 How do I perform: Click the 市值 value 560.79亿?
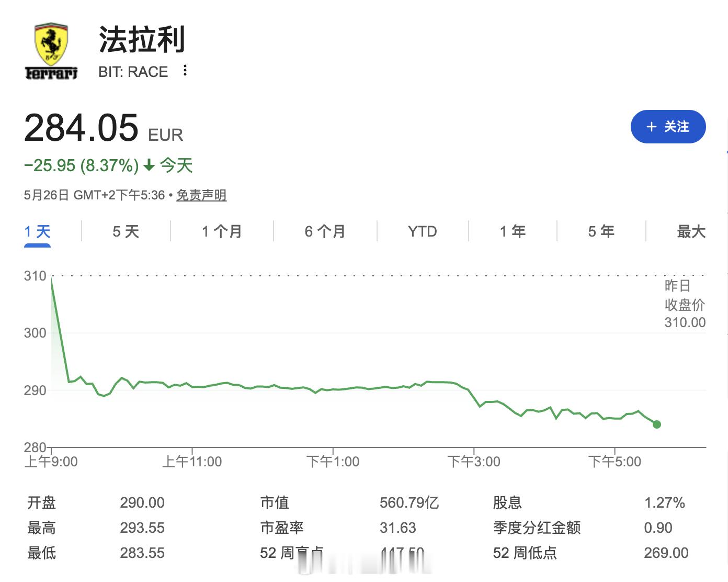pyautogui.click(x=409, y=503)
